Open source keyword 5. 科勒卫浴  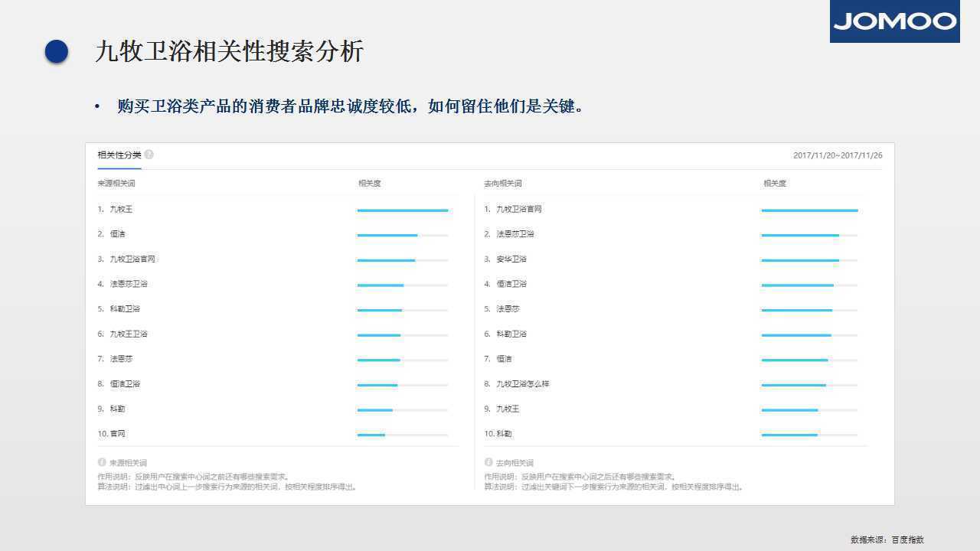coord(119,309)
